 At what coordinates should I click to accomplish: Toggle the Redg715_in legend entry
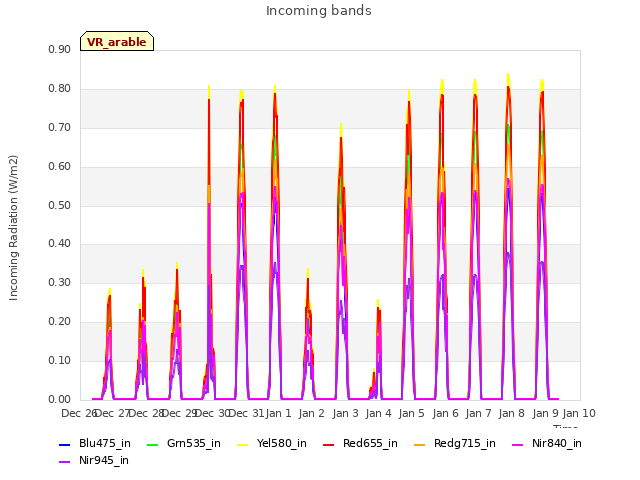pos(454,443)
